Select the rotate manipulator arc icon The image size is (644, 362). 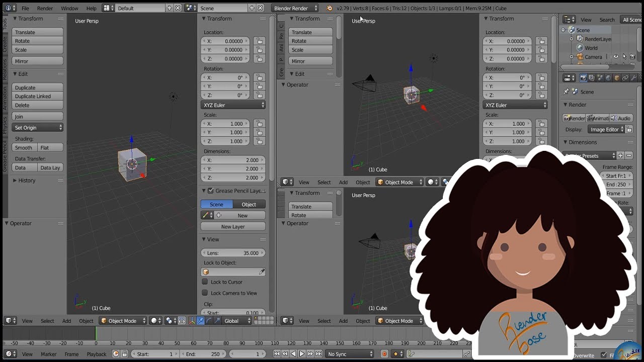click(209, 321)
